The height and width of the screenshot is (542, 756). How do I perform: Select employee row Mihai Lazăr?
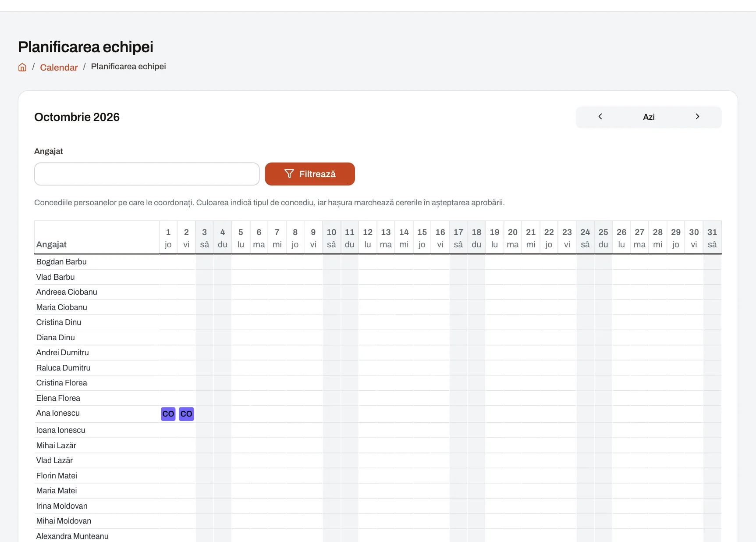(x=378, y=446)
